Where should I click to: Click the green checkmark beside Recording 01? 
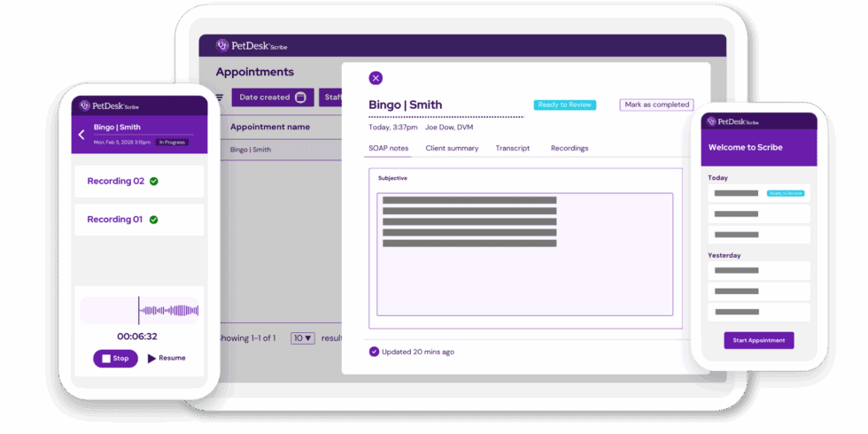point(154,220)
